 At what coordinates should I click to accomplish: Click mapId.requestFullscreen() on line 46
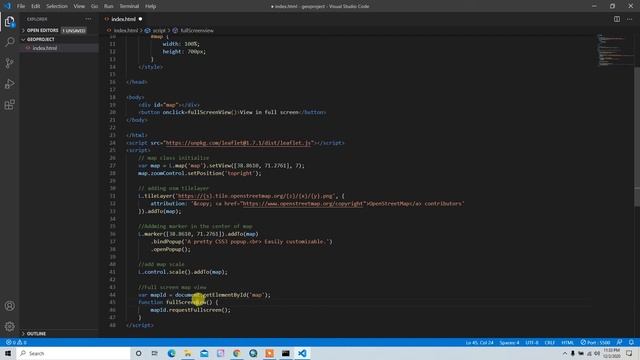click(x=190, y=310)
